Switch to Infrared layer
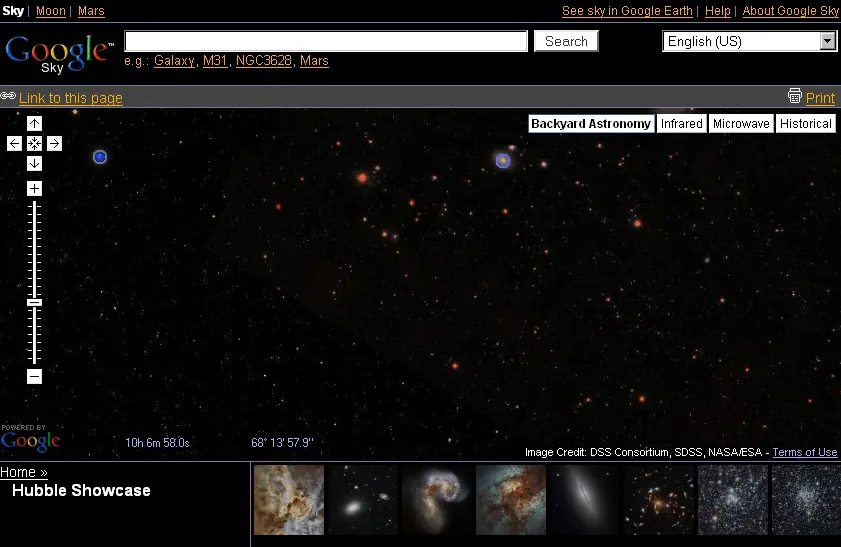This screenshot has height=547, width=841. [x=681, y=124]
